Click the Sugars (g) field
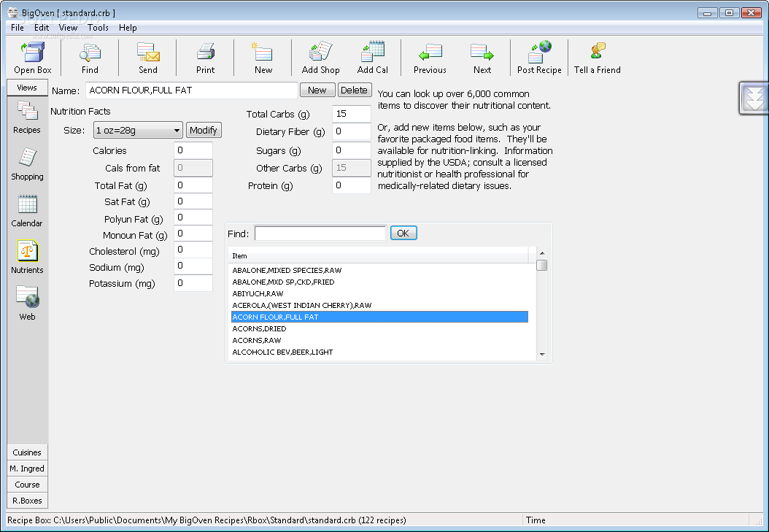 click(352, 150)
